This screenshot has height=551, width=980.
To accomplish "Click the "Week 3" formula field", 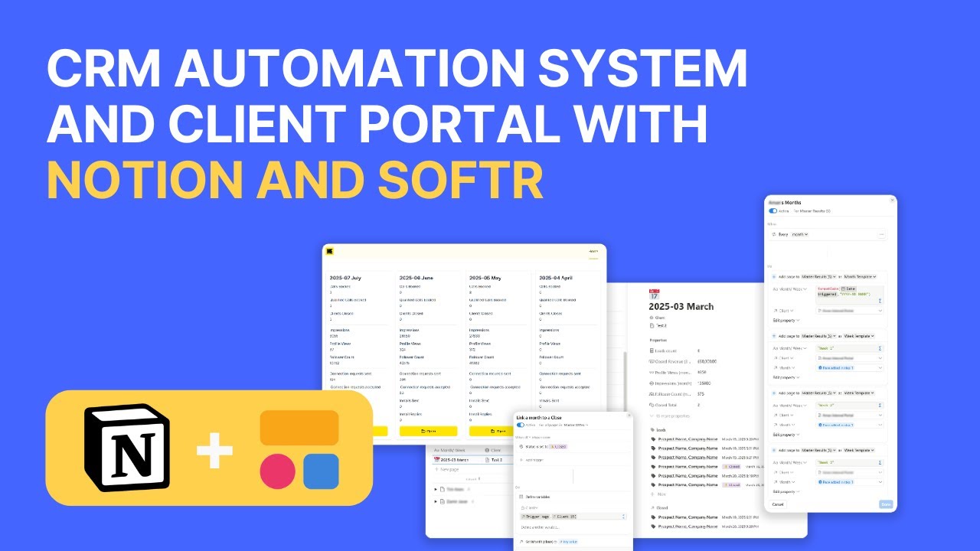I will click(x=849, y=462).
